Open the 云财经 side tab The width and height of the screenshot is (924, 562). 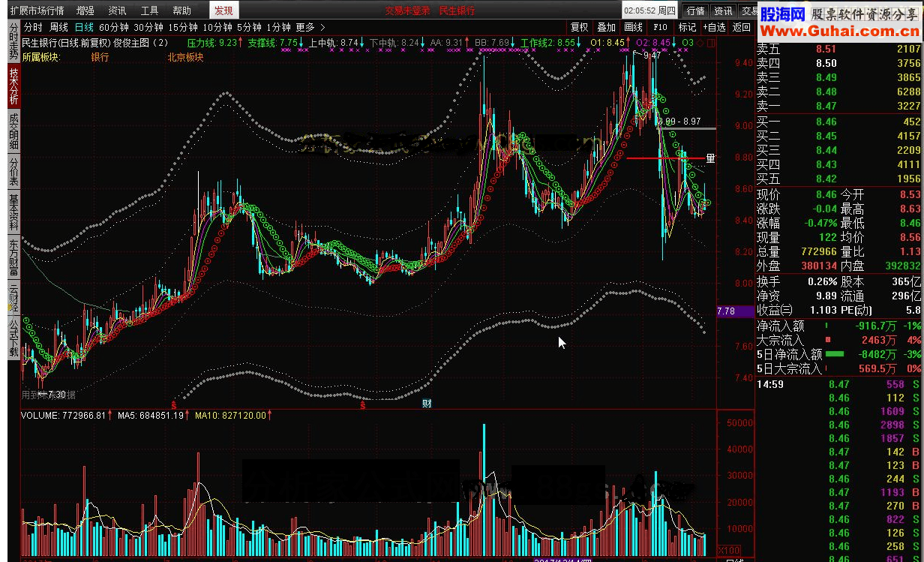coord(13,298)
